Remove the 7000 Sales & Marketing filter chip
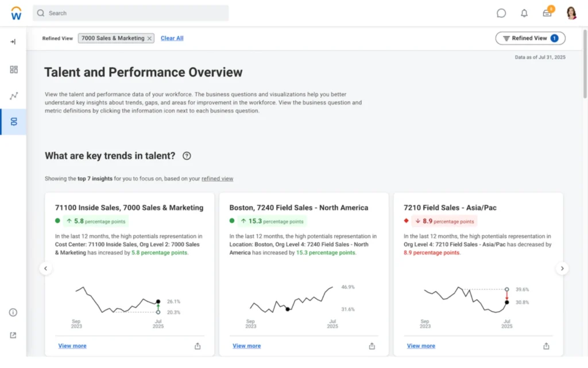588x368 pixels. 149,38
